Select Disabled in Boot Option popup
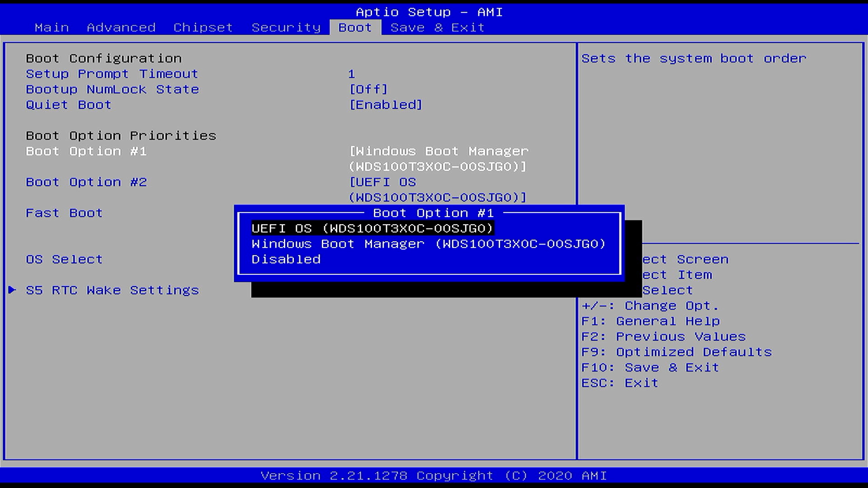 (286, 259)
